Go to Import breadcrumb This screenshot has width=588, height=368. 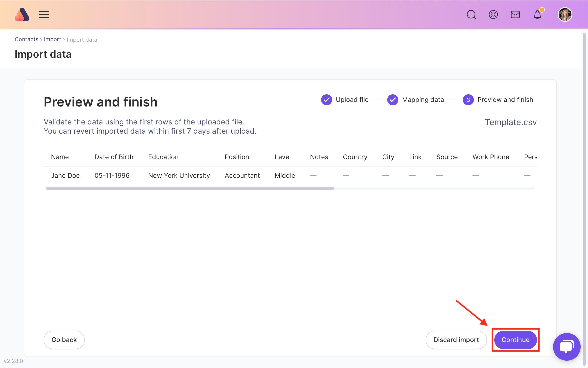click(52, 39)
